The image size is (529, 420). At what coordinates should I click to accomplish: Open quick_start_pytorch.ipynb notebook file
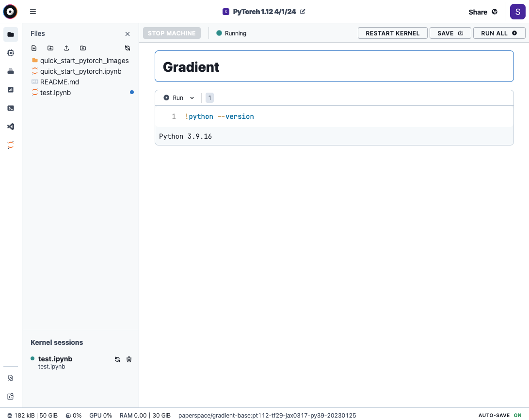tap(80, 71)
